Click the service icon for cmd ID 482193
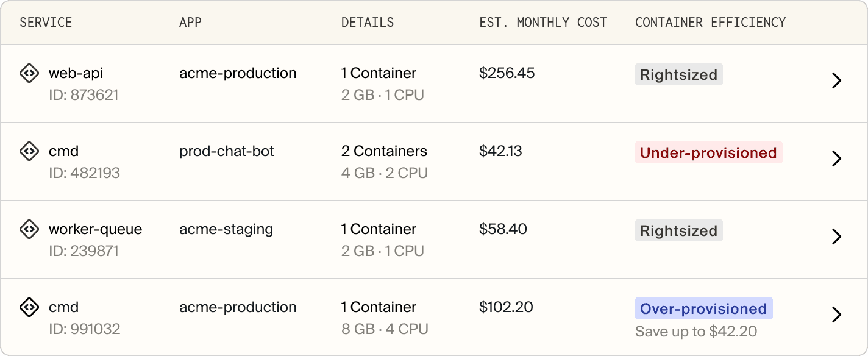 [x=29, y=151]
